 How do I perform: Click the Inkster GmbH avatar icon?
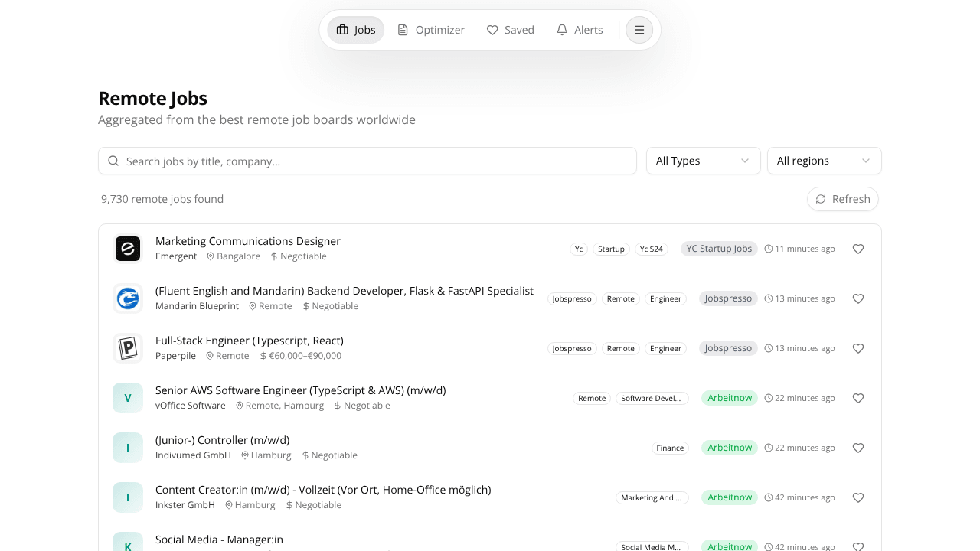click(128, 497)
